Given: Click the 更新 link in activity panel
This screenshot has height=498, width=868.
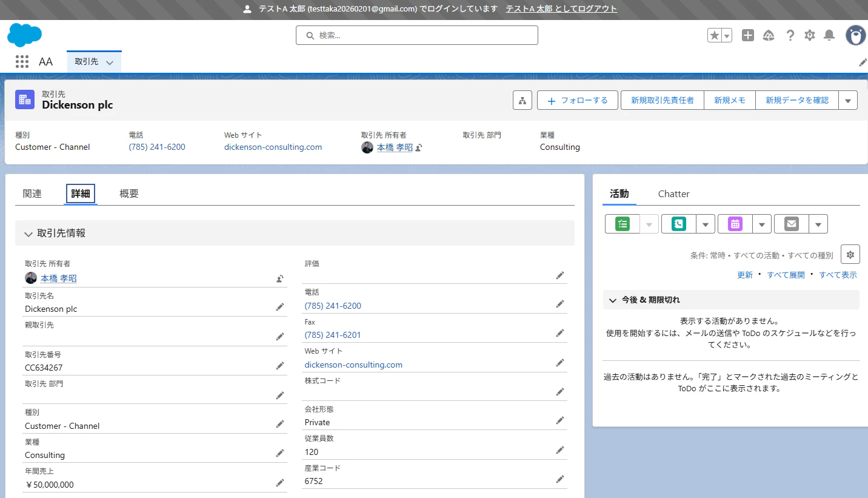Looking at the screenshot, I should pyautogui.click(x=745, y=275).
